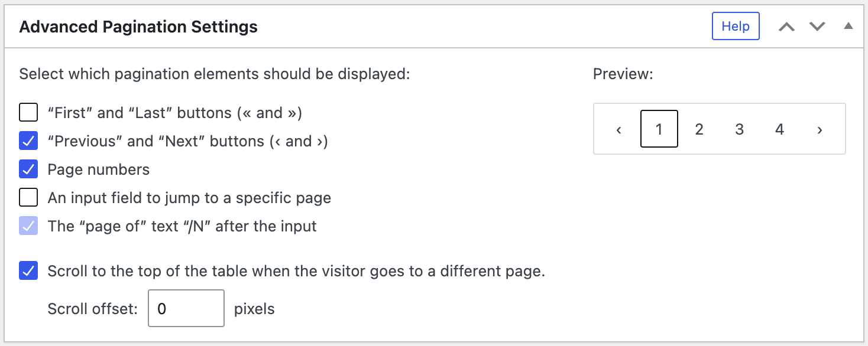Select page 4 in the preview

779,129
